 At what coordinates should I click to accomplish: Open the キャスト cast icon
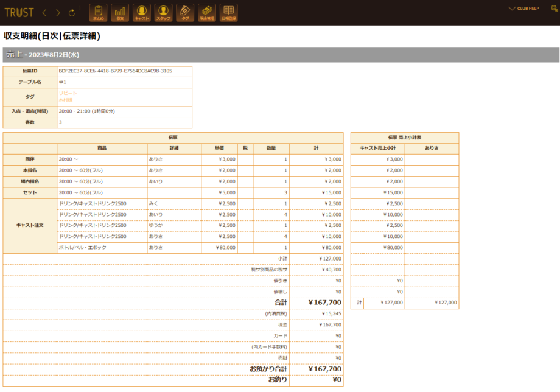(142, 13)
